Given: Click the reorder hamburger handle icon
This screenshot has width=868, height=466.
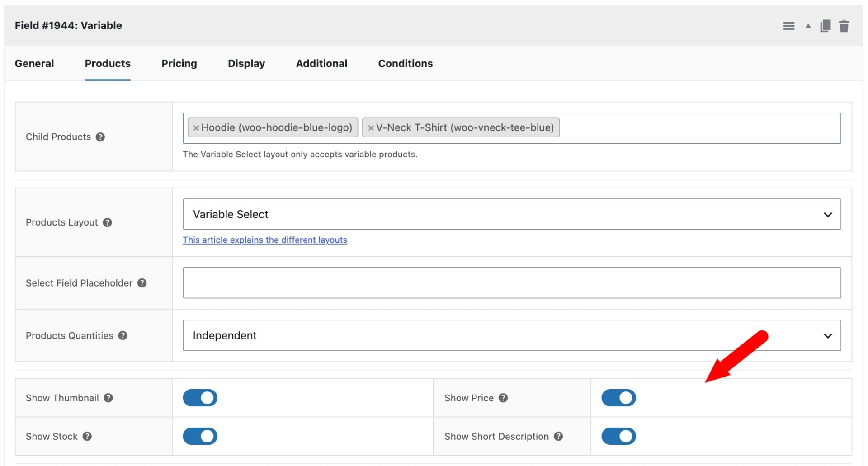Looking at the screenshot, I should [788, 26].
